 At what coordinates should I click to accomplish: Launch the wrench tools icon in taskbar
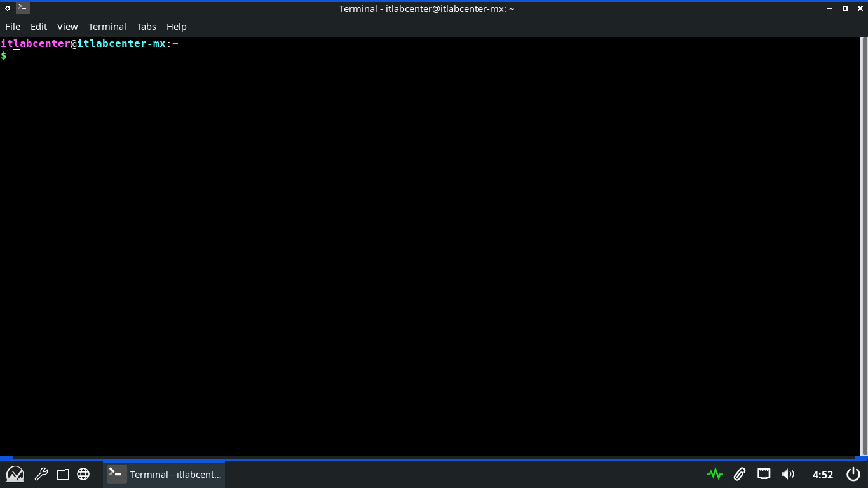pyautogui.click(x=41, y=474)
